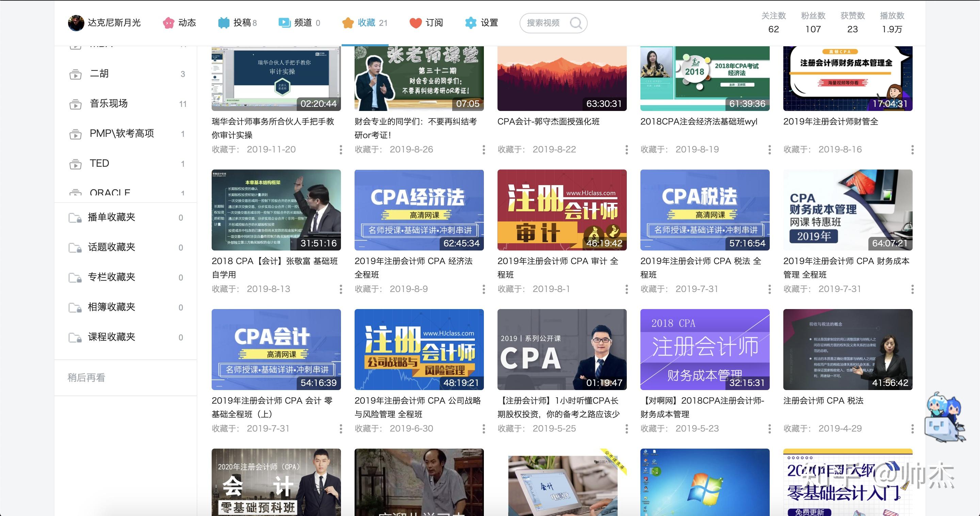Image resolution: width=980 pixels, height=516 pixels.
Task: Open the Windows 7 desktop video thumbnail
Action: 705,482
